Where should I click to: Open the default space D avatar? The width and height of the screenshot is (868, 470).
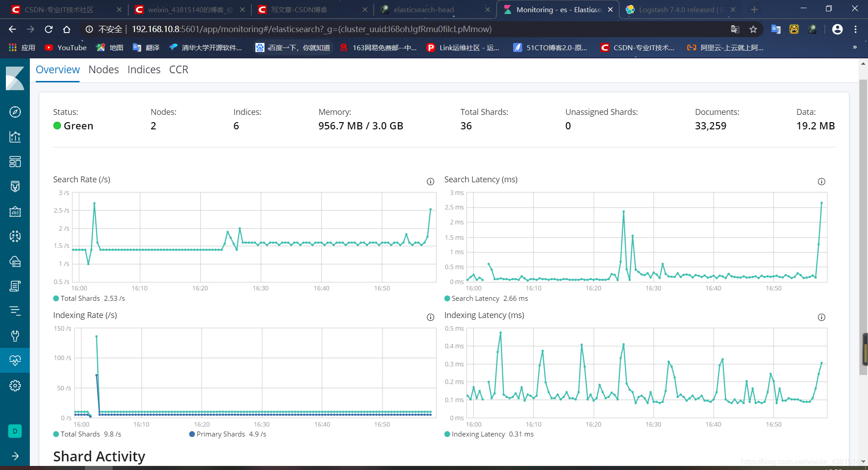point(15,431)
